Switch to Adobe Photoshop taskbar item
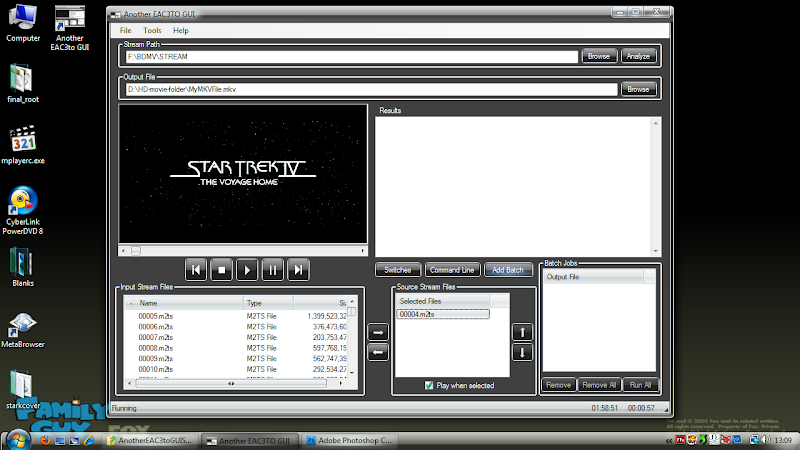 point(349,440)
